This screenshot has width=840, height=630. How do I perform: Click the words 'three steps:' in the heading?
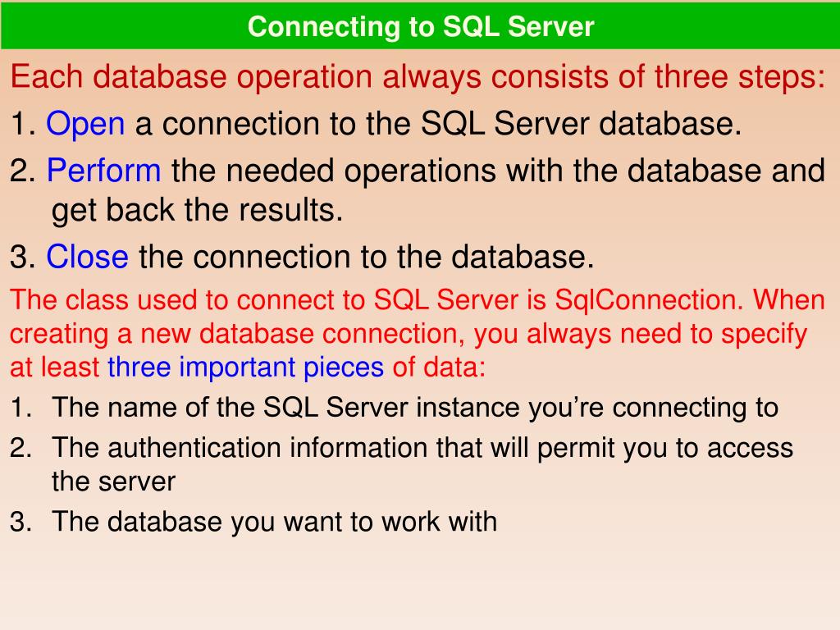740,78
